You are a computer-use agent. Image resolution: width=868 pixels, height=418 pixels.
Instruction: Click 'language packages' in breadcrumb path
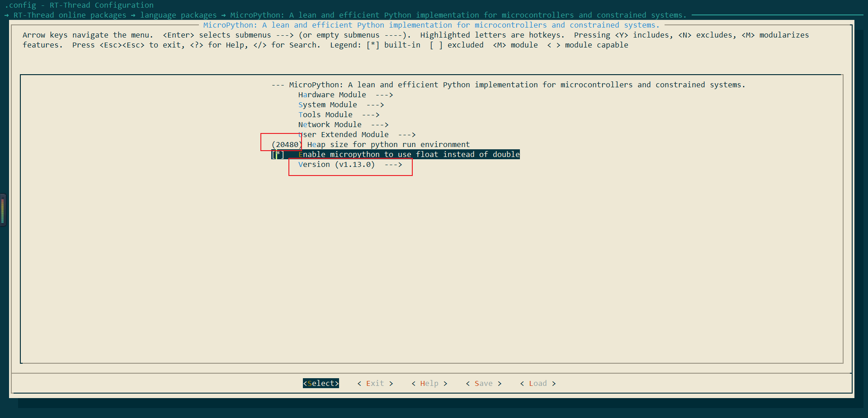coord(178,15)
